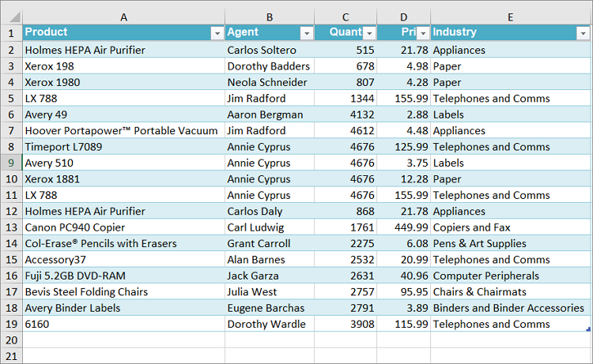The width and height of the screenshot is (593, 364).
Task: Select cell 'Computer Peripherals'
Action: click(511, 276)
